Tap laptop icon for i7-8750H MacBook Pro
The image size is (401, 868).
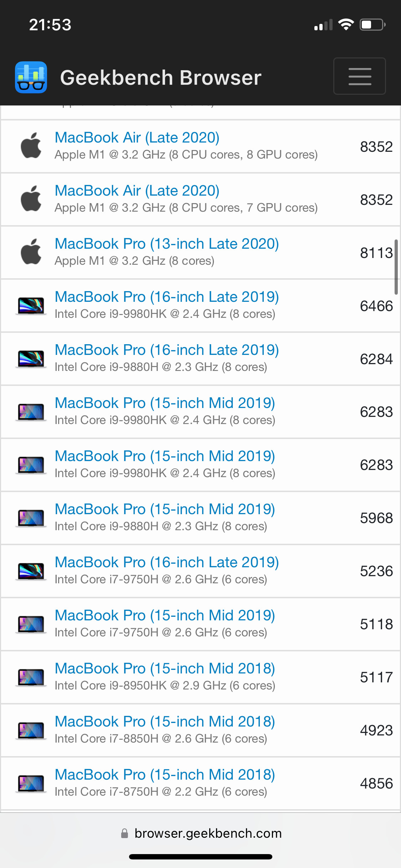(x=31, y=783)
